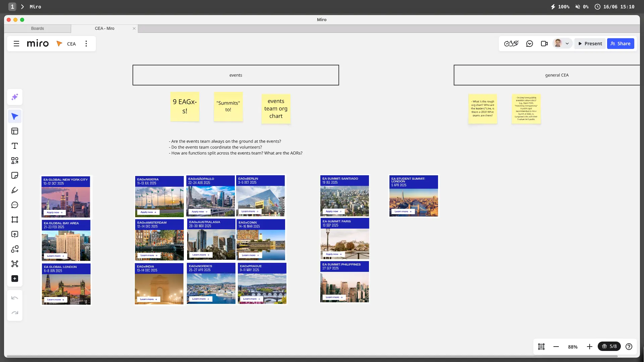The height and width of the screenshot is (362, 644).
Task: Start presentation with Present button
Action: [x=590, y=44]
